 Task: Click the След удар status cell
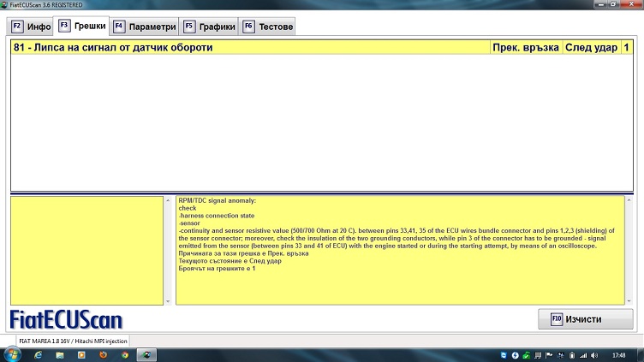tap(591, 48)
